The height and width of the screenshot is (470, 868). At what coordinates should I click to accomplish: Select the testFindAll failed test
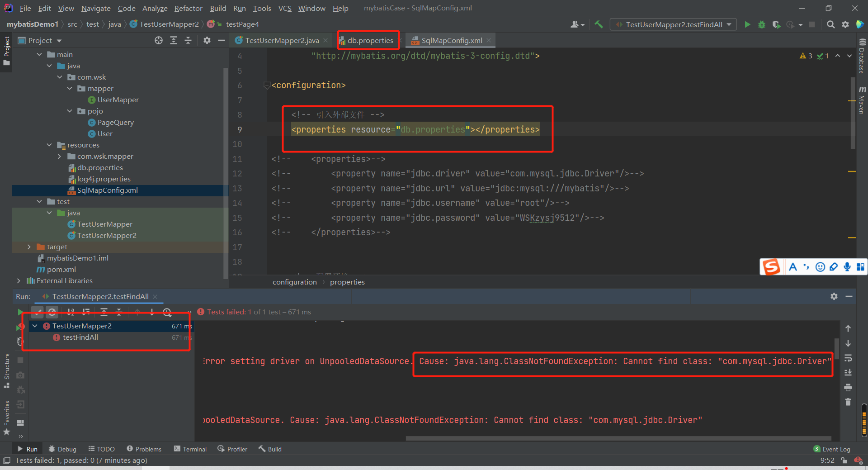pyautogui.click(x=80, y=337)
